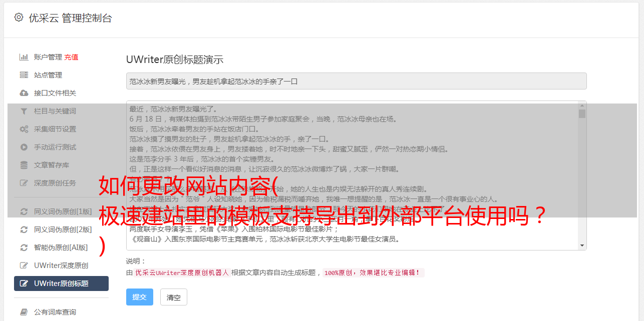The image size is (644, 321).
Task: Click inside the article content textarea
Action: click(x=353, y=175)
